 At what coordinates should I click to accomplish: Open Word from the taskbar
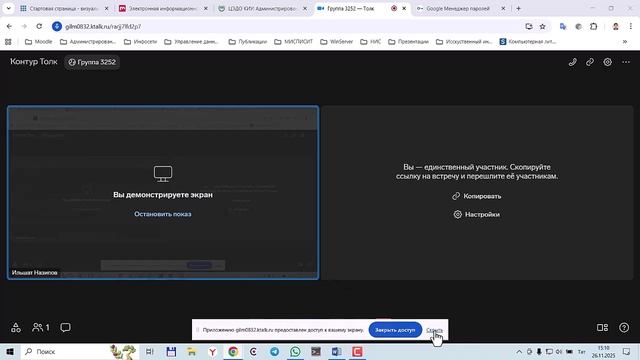[x=336, y=351]
